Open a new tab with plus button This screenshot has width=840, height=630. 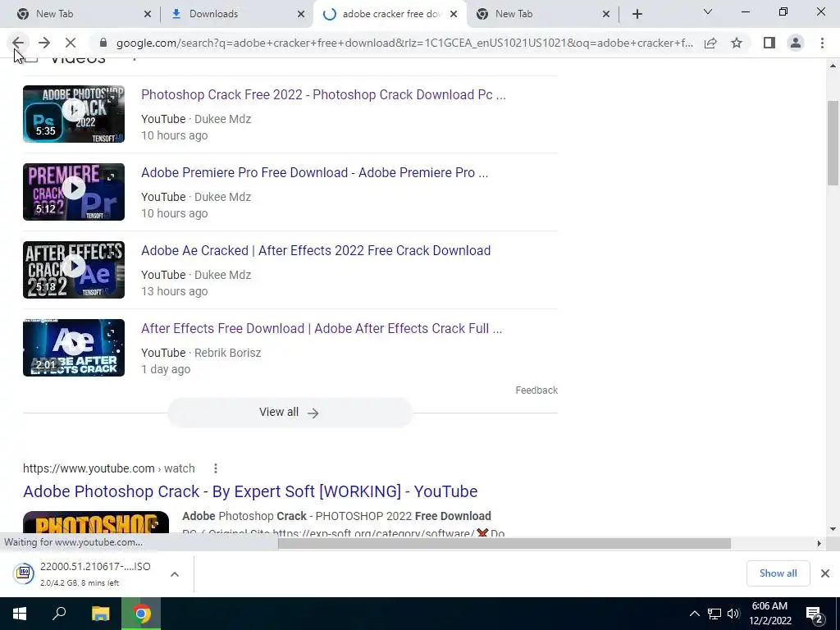(637, 15)
